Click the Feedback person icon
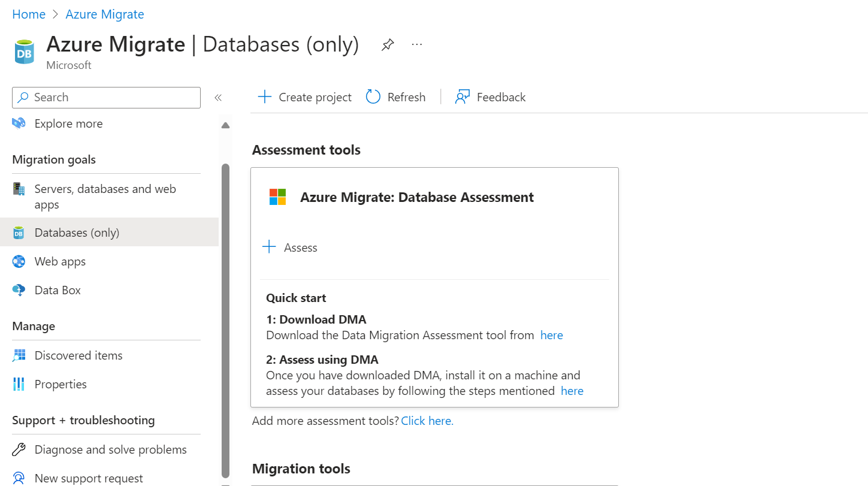 pos(462,97)
